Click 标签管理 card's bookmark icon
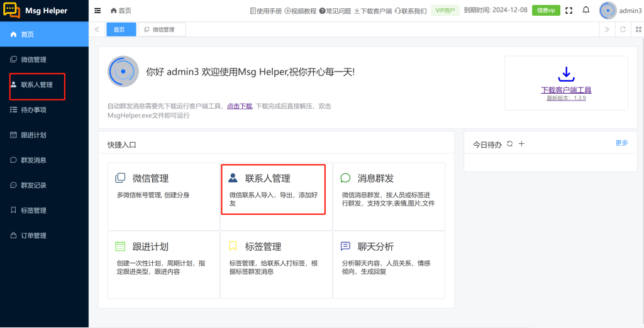This screenshot has width=644, height=328. click(x=233, y=246)
